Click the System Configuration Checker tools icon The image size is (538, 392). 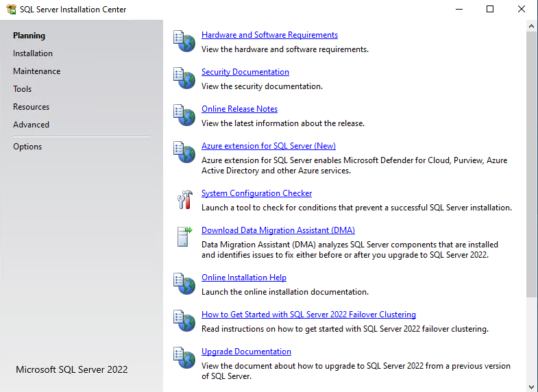pos(185,199)
